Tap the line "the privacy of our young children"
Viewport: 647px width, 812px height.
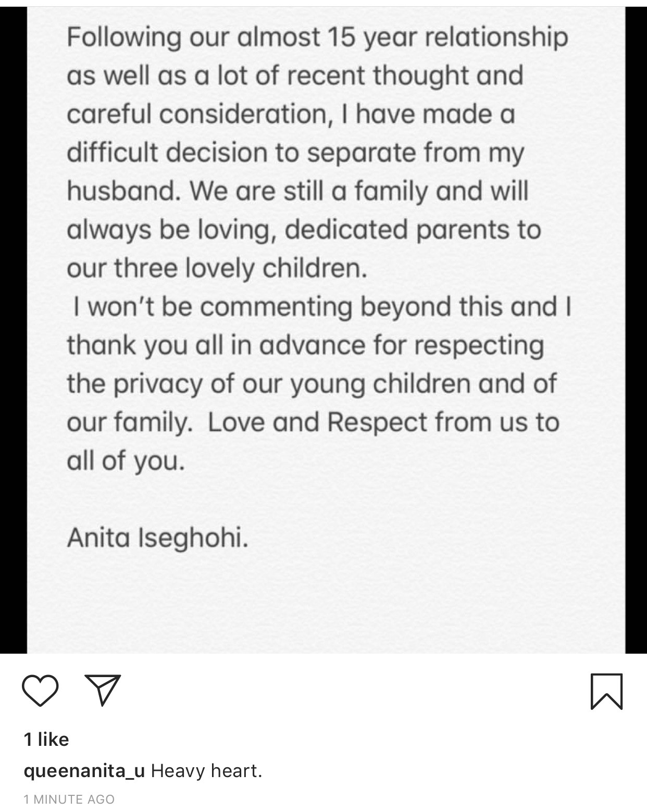coord(312,384)
